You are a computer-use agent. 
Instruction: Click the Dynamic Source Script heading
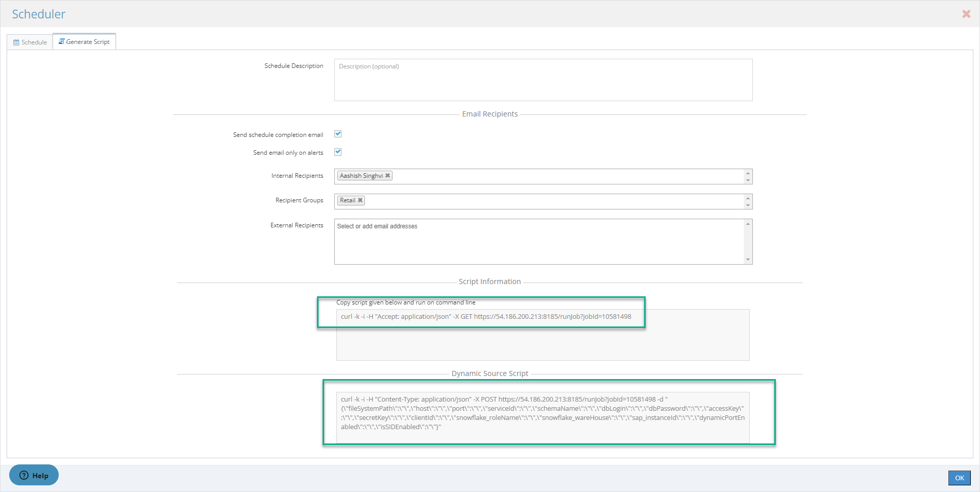pyautogui.click(x=489, y=373)
